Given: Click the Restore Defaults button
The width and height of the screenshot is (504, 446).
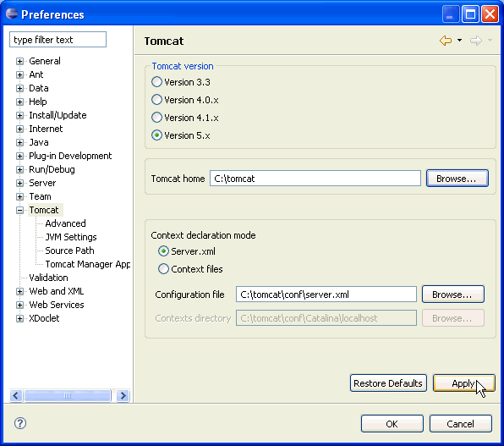Looking at the screenshot, I should click(x=388, y=383).
